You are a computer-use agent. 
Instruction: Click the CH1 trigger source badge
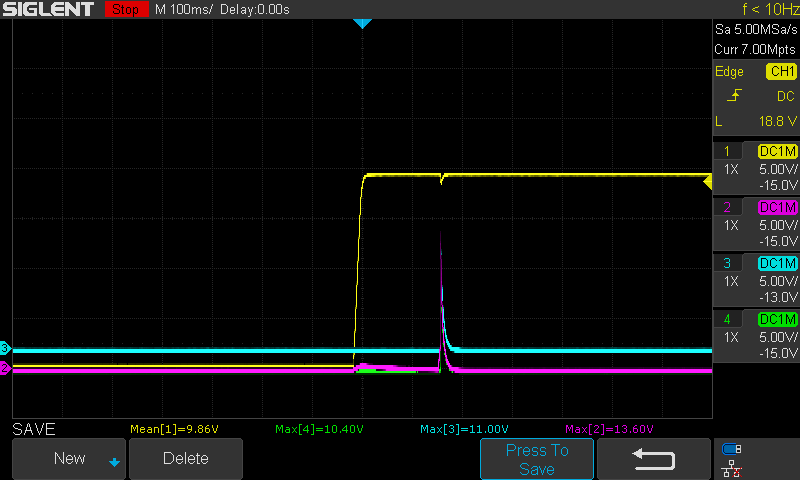pos(781,71)
